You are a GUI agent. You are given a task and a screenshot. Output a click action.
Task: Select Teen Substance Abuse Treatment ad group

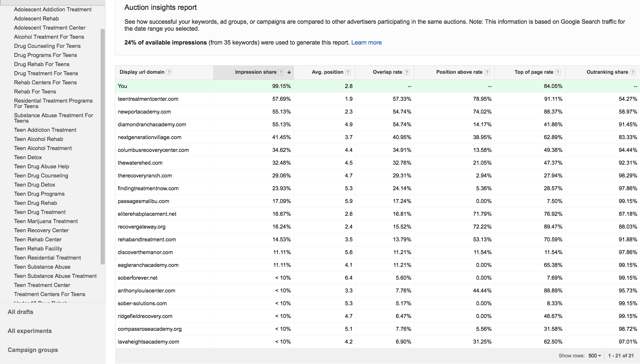[55, 276]
